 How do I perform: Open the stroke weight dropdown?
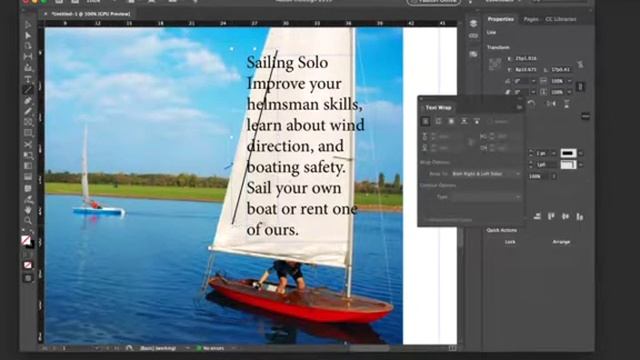[554, 153]
